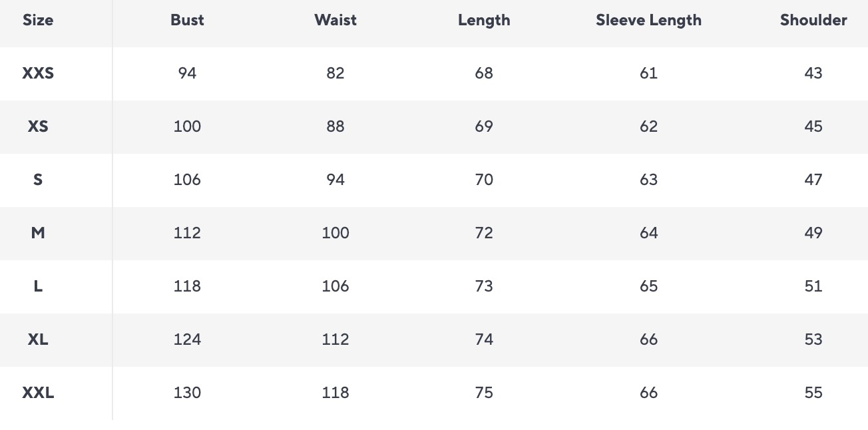Click the bust value 124 for XL

187,339
